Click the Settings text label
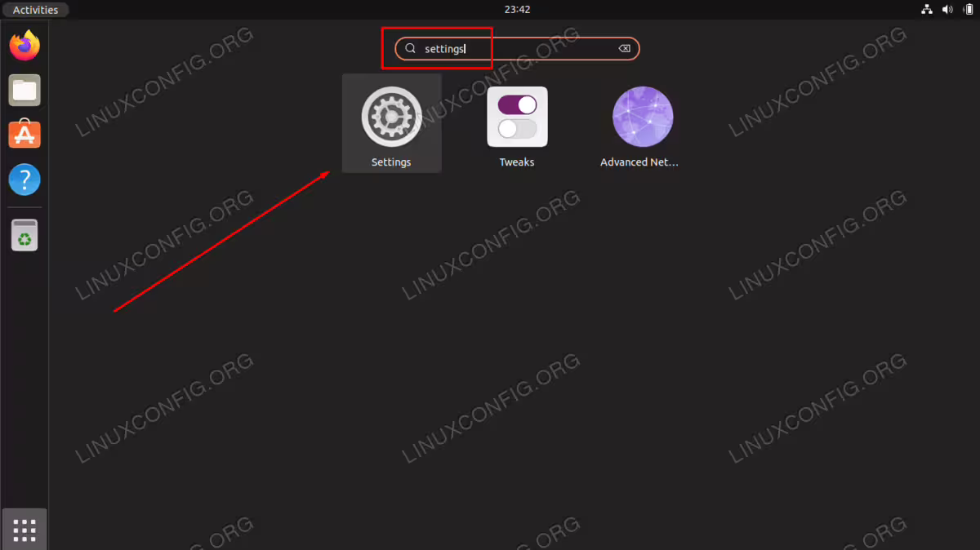The image size is (980, 550). click(x=391, y=162)
